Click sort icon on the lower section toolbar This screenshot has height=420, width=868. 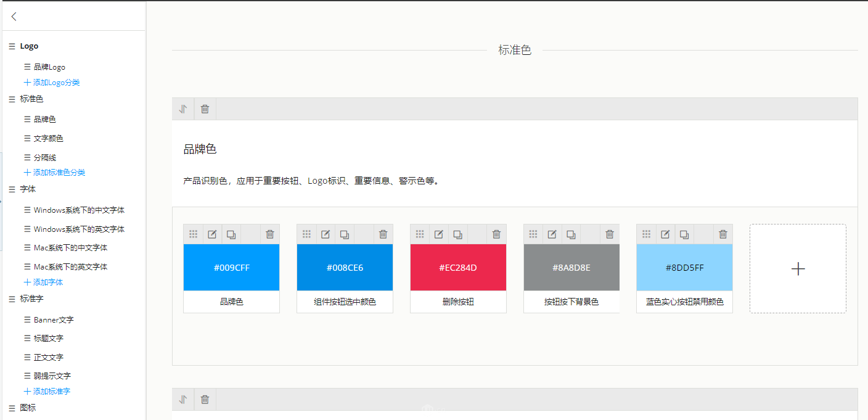tap(183, 400)
